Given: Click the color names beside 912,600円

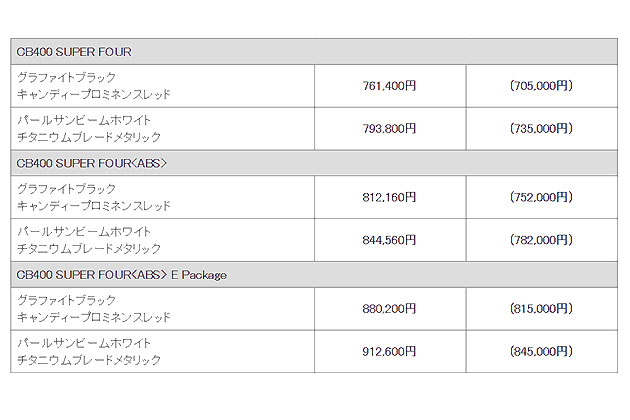Looking at the screenshot, I should (x=89, y=351).
